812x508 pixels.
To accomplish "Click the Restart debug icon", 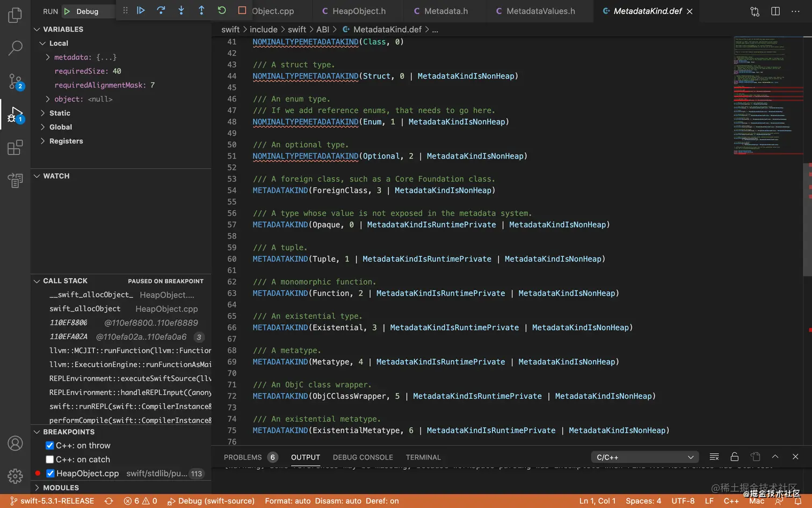I will click(222, 10).
